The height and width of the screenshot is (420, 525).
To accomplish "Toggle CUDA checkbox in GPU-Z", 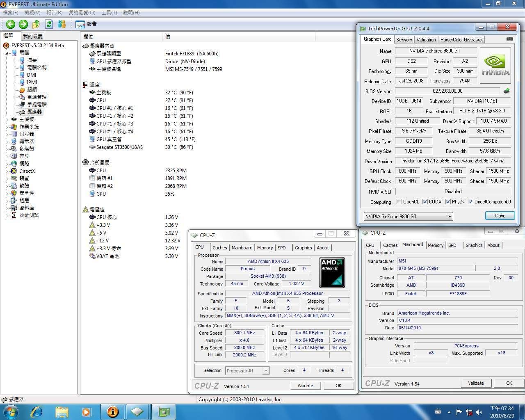I will coord(425,201).
